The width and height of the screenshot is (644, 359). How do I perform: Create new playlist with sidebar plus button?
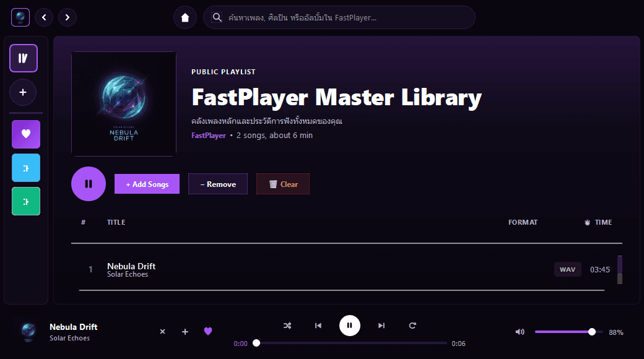click(23, 92)
